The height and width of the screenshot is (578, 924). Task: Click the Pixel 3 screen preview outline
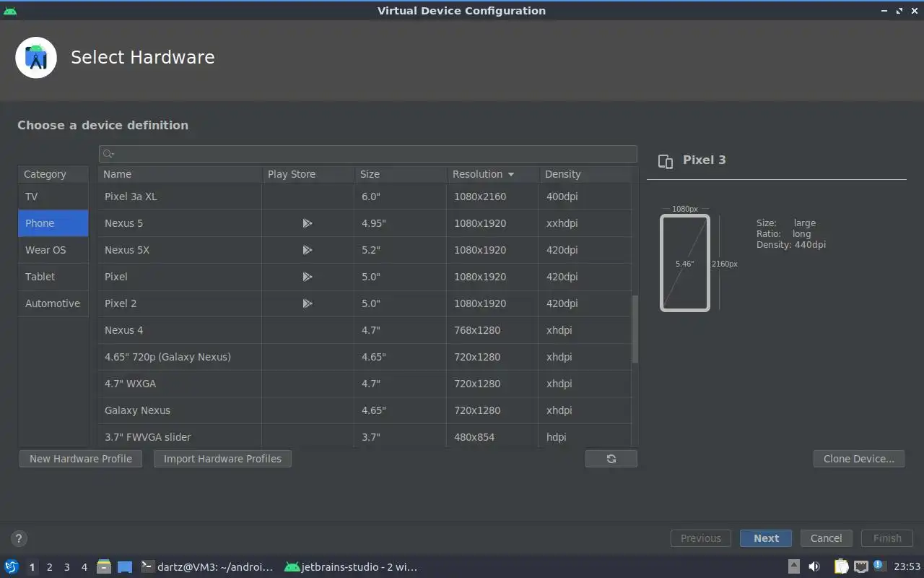pyautogui.click(x=685, y=263)
